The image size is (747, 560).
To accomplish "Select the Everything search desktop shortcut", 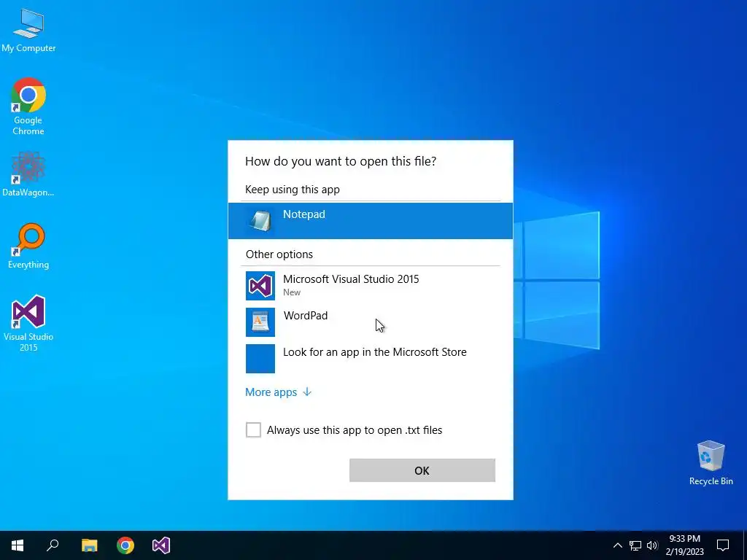I will click(28, 246).
